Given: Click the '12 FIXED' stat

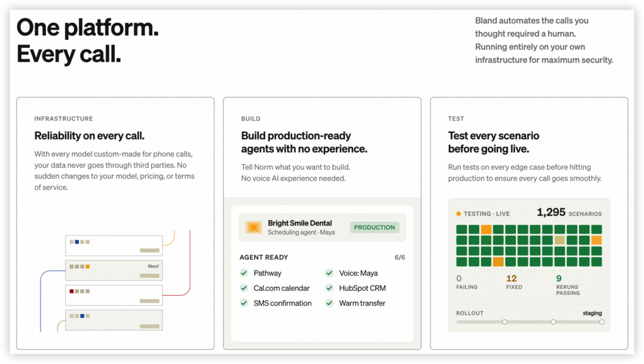Looking at the screenshot, I should tap(514, 282).
